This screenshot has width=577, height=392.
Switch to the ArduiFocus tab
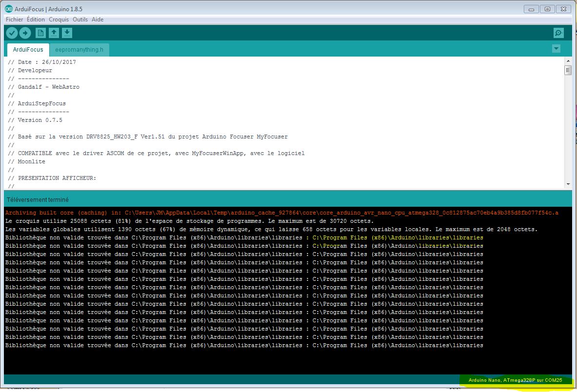click(28, 50)
